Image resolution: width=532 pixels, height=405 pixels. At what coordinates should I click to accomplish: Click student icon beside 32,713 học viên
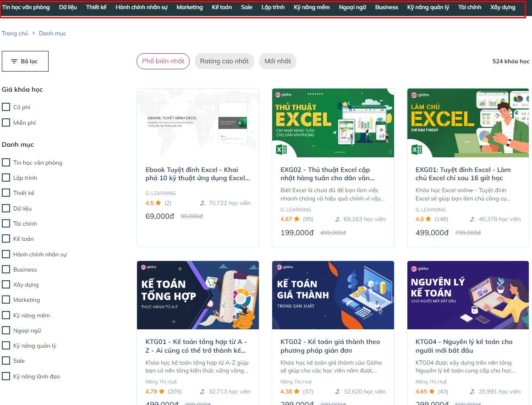pos(203,391)
